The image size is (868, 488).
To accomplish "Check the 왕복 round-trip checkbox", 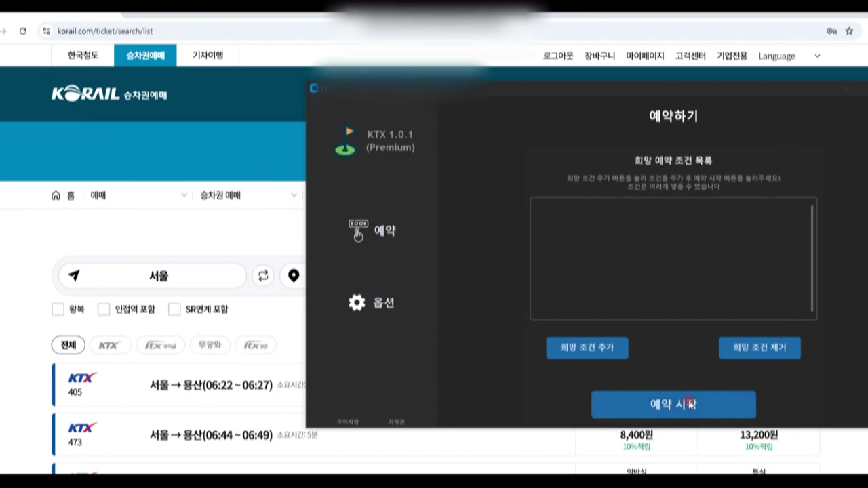I will point(58,309).
